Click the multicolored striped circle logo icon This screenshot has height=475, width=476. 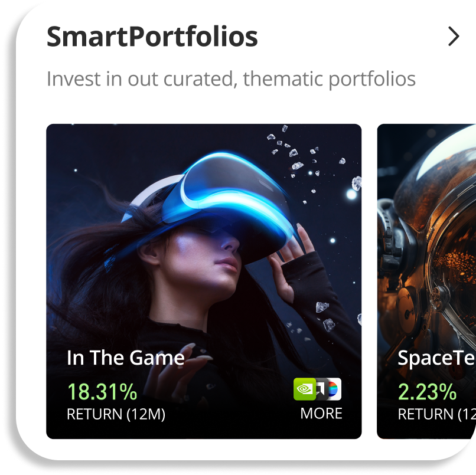pos(334,389)
